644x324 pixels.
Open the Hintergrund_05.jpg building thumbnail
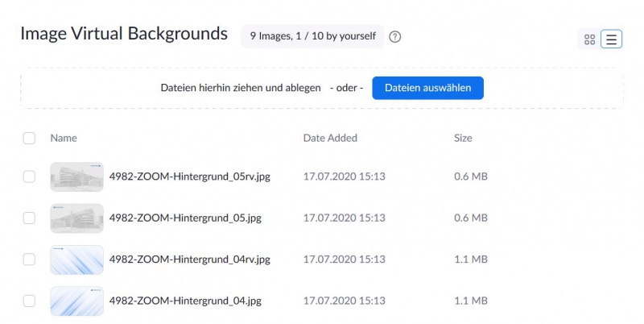pyautogui.click(x=76, y=218)
